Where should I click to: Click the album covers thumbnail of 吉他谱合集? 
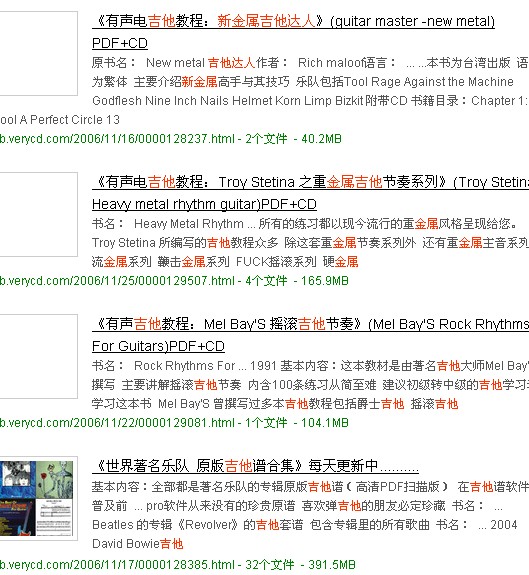pyautogui.click(x=37, y=498)
